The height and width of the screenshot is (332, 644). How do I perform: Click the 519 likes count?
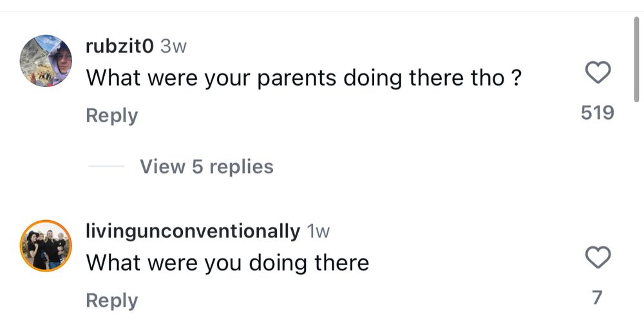pyautogui.click(x=598, y=113)
